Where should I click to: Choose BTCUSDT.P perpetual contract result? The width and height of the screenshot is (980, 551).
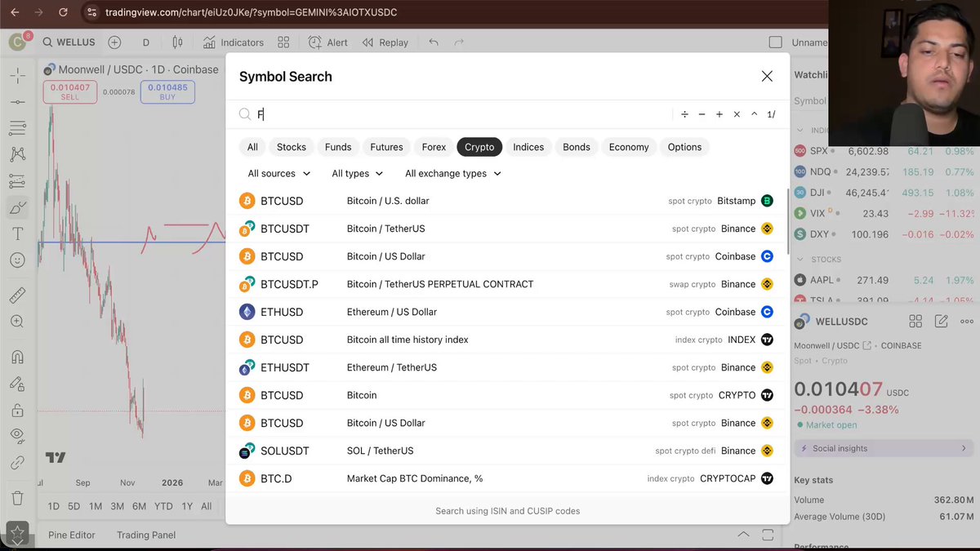coord(506,284)
